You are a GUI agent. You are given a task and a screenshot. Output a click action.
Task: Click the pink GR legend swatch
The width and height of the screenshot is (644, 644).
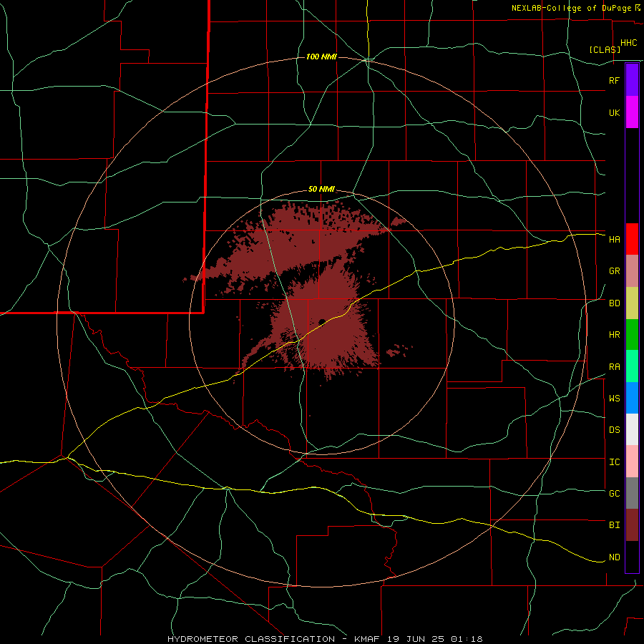click(x=632, y=271)
